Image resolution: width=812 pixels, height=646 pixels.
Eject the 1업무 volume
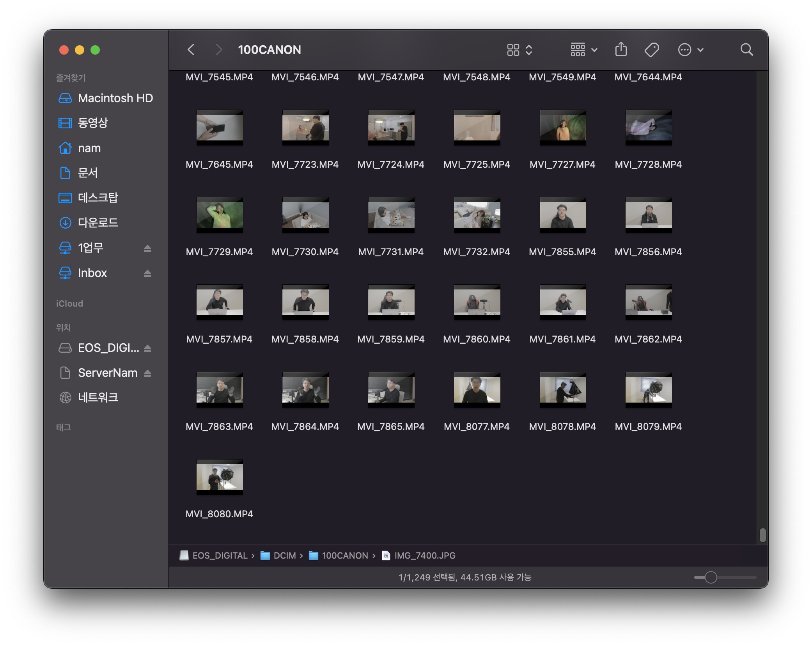tap(147, 248)
